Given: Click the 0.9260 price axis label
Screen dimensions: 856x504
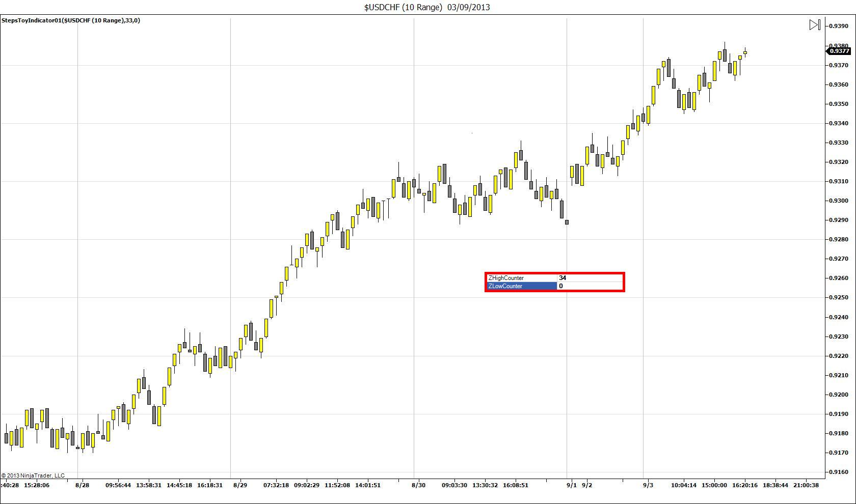Looking at the screenshot, I should 839,278.
